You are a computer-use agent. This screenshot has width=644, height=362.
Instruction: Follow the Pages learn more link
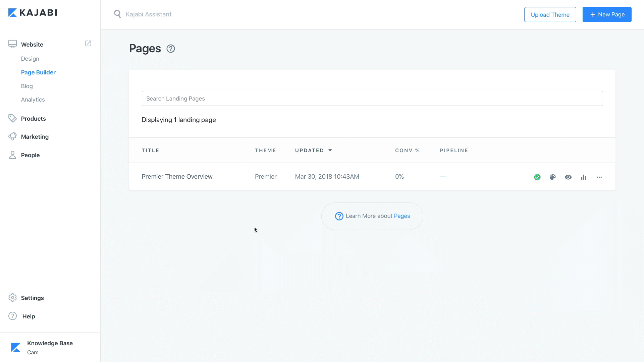pyautogui.click(x=402, y=216)
